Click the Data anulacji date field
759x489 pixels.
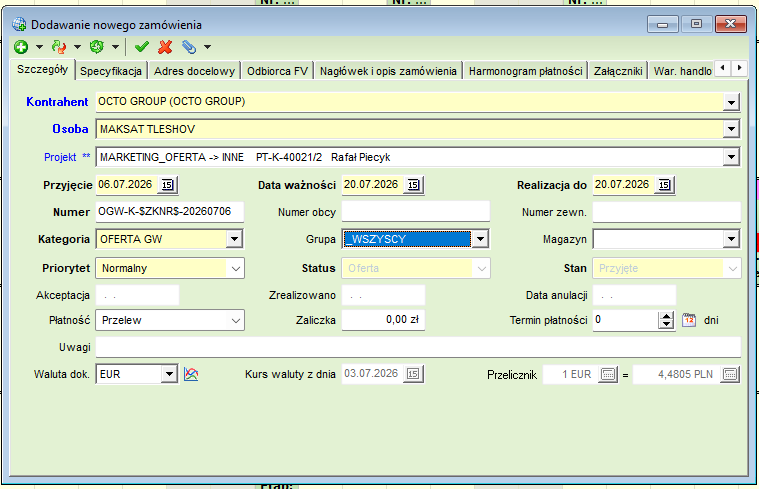(635, 295)
